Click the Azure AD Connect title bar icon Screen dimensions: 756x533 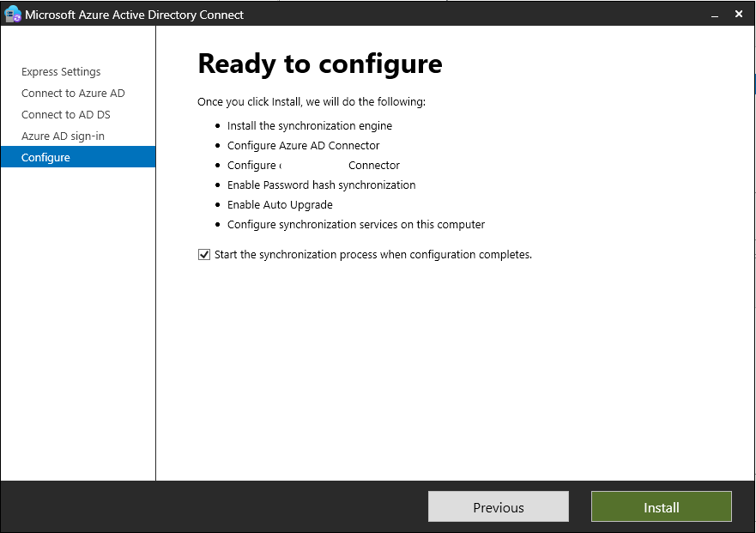pyautogui.click(x=13, y=14)
